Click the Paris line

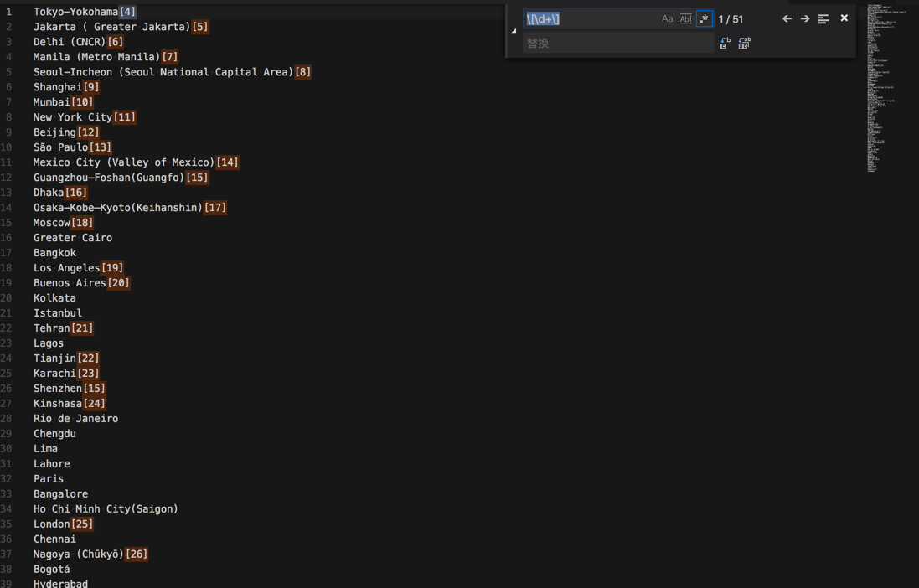pyautogui.click(x=49, y=478)
